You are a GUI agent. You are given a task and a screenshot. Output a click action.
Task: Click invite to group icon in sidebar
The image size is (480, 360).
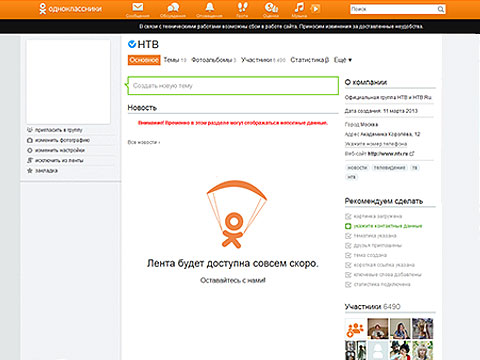click(x=30, y=130)
